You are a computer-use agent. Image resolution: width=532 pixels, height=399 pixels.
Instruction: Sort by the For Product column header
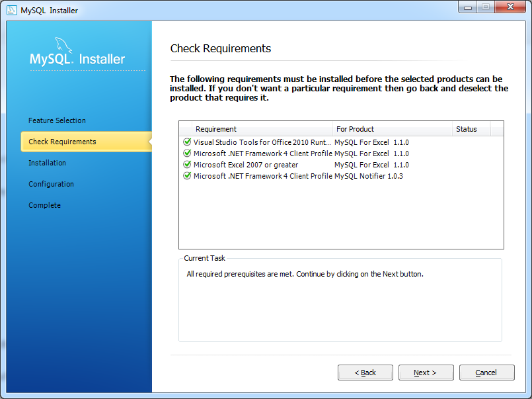point(393,129)
